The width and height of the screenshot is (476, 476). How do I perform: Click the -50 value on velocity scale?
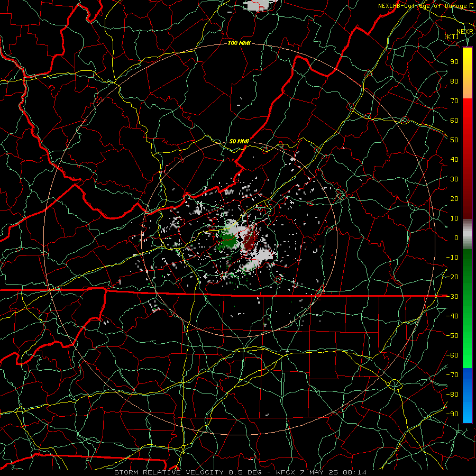(x=452, y=336)
